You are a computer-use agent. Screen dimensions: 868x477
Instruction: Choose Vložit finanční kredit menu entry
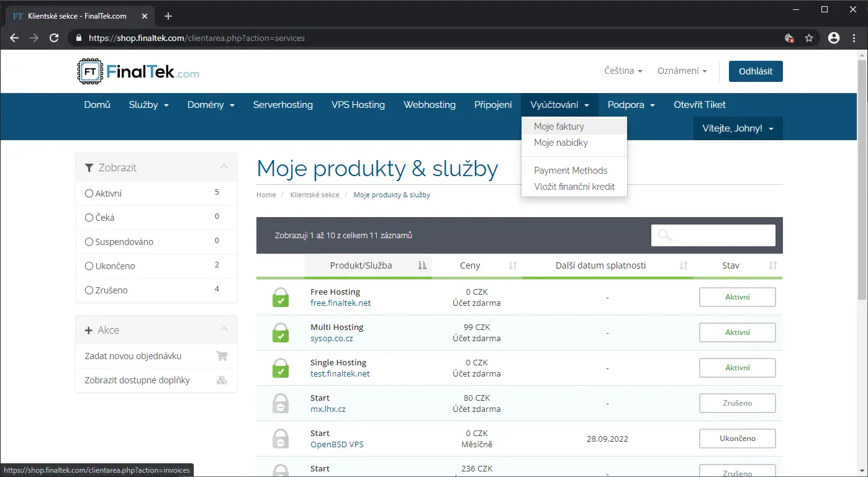point(574,187)
